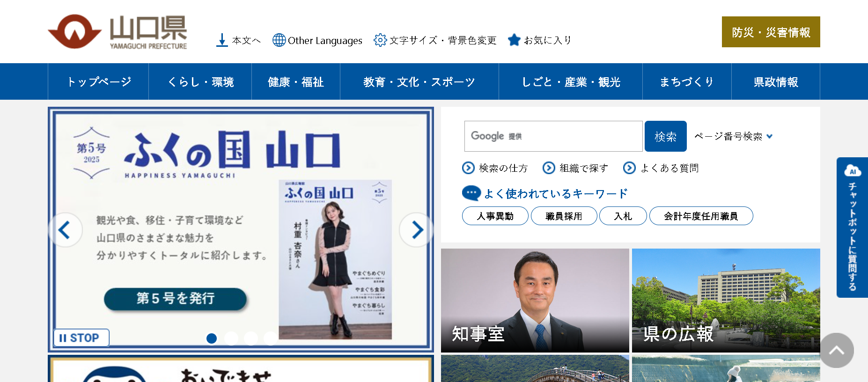The height and width of the screenshot is (382, 868).
Task: Select the second carousel dot indicator
Action: click(x=231, y=338)
